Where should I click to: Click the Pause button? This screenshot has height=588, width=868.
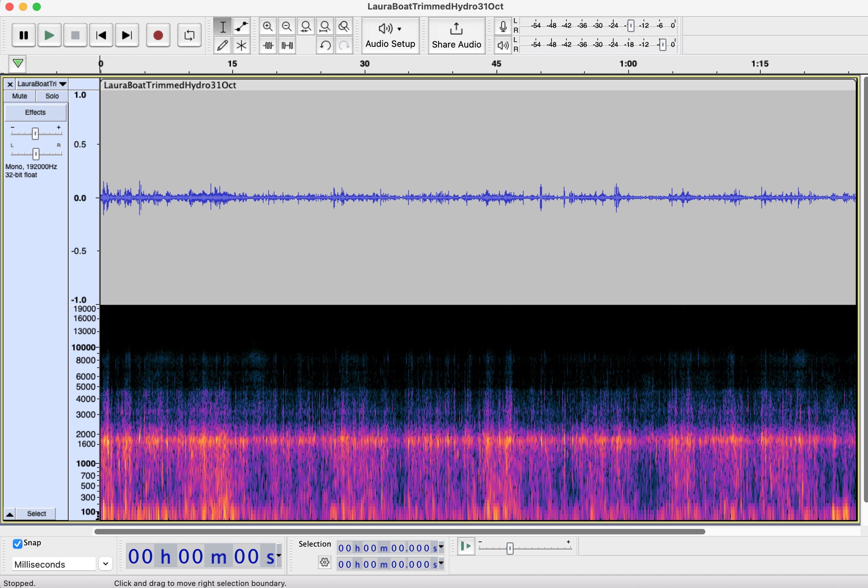click(24, 35)
